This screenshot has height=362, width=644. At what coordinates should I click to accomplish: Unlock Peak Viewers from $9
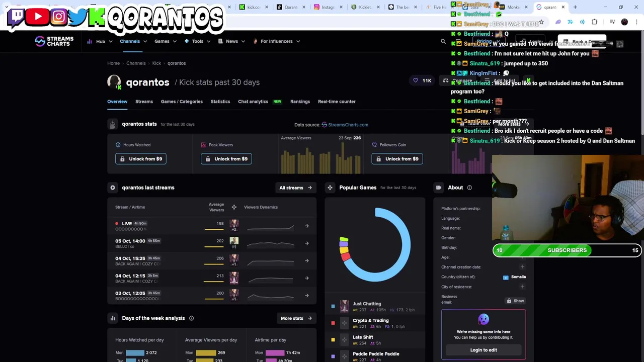[x=226, y=159]
